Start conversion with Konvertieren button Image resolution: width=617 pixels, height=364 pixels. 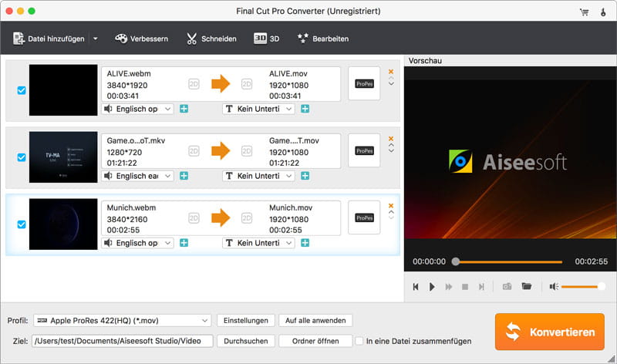pos(550,332)
